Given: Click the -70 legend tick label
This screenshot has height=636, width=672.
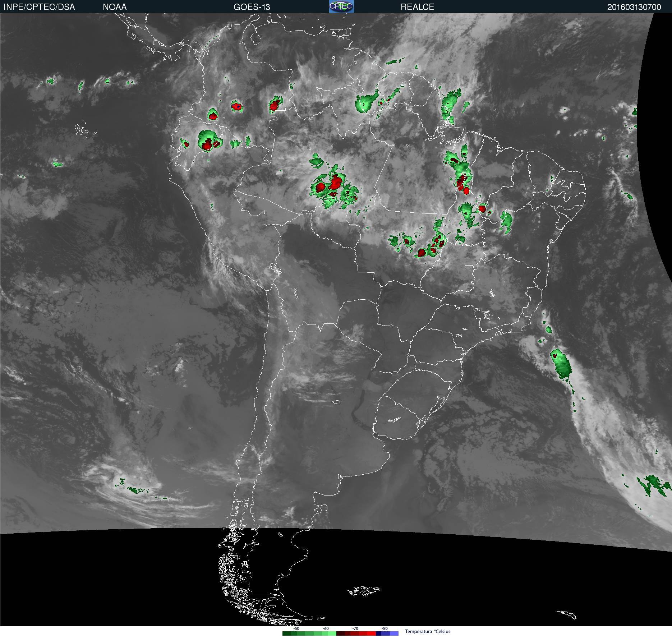Looking at the screenshot, I should 355,628.
